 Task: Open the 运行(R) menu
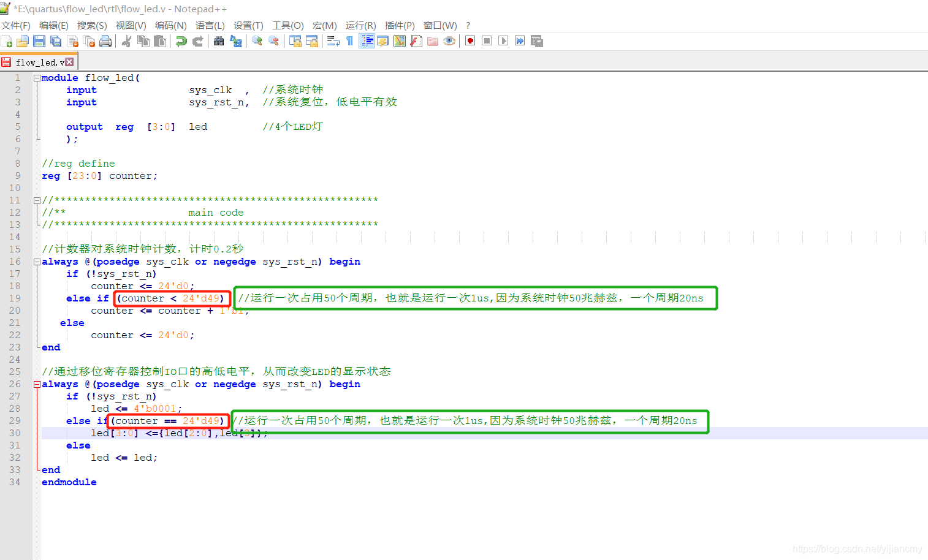click(x=360, y=25)
